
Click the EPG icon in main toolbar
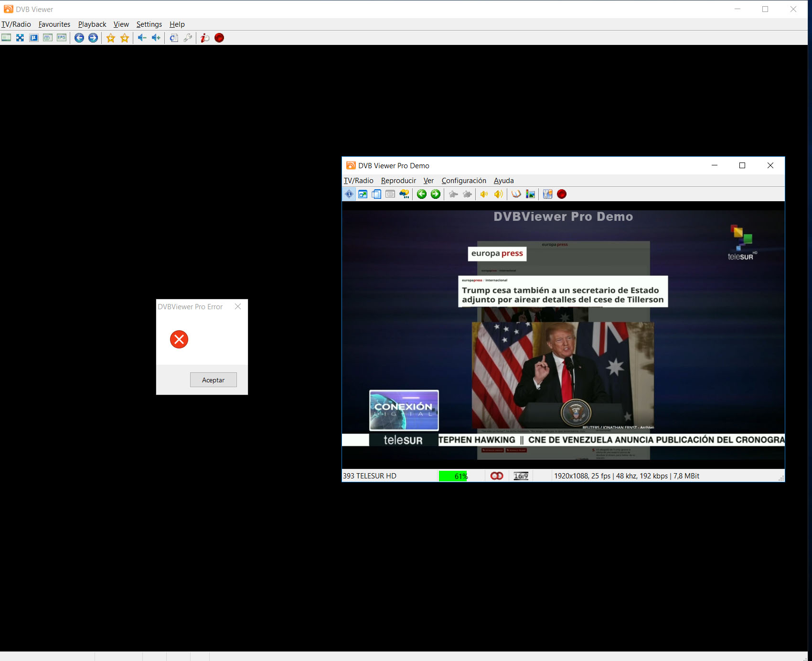coord(62,38)
